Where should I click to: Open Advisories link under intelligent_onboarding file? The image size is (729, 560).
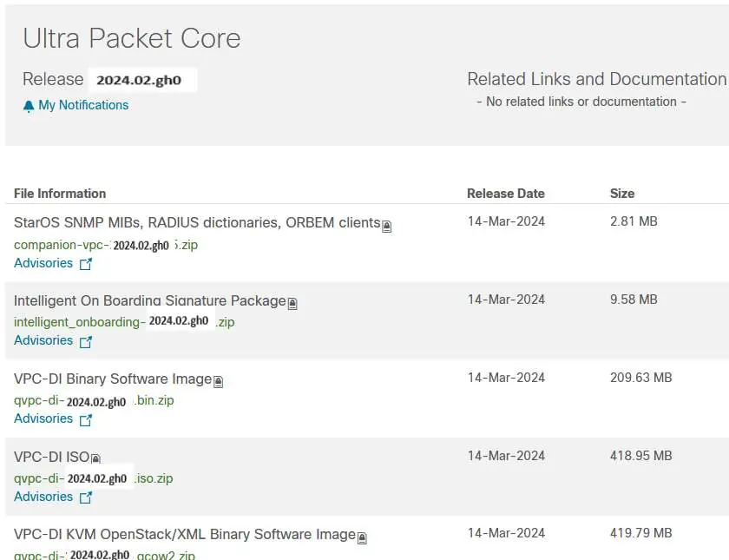coord(43,340)
